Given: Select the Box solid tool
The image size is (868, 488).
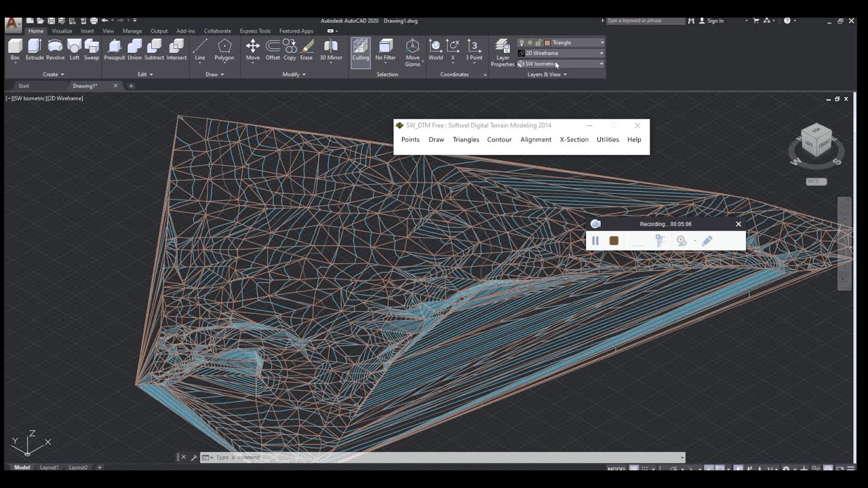Looking at the screenshot, I should [15, 49].
